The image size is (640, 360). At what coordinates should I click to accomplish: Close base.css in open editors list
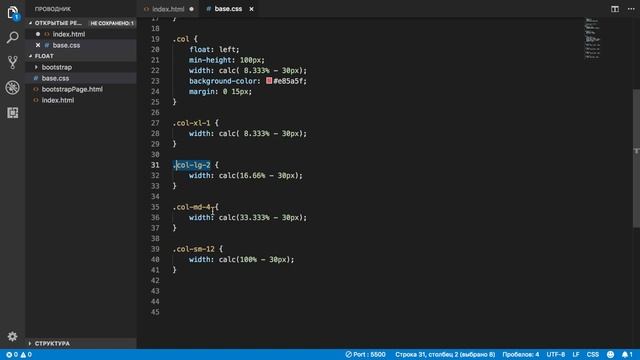pos(38,45)
